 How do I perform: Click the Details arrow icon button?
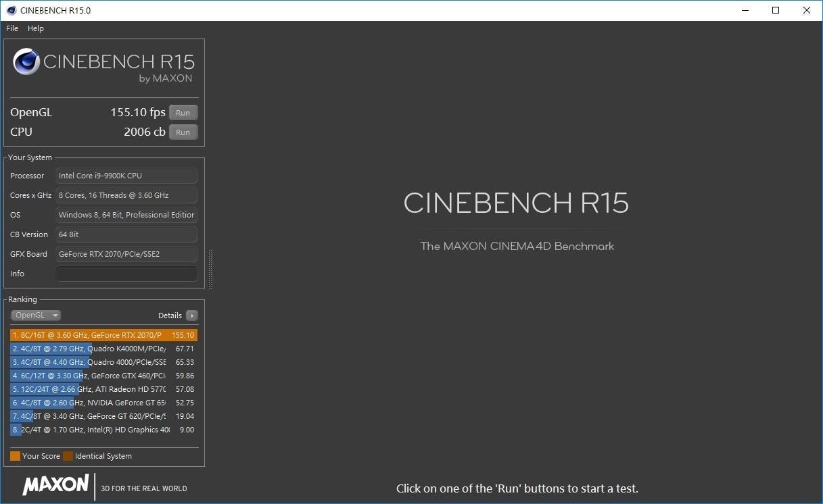(192, 316)
